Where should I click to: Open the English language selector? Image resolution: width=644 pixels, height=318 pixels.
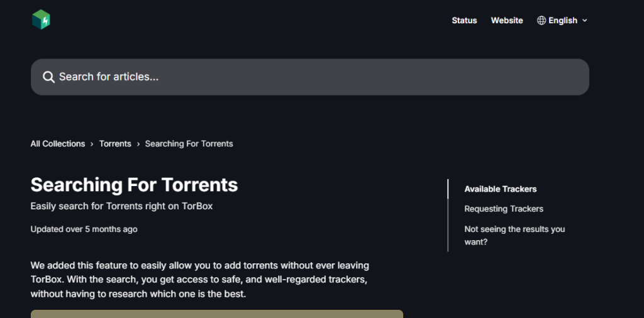click(562, 21)
